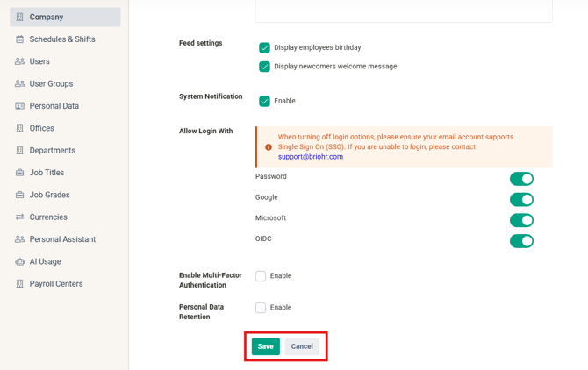Click the AI Usage robot icon
Viewport: 588px width, 370px height.
point(19,261)
